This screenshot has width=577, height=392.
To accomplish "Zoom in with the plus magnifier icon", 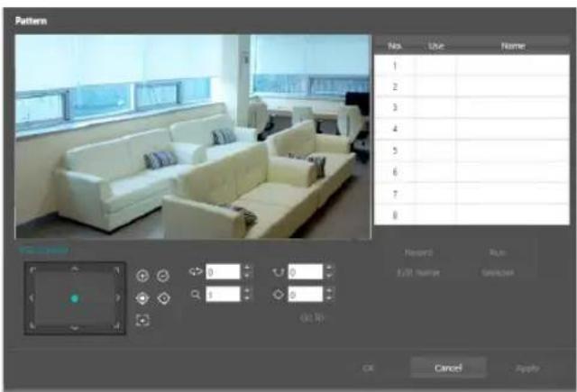I will (142, 276).
